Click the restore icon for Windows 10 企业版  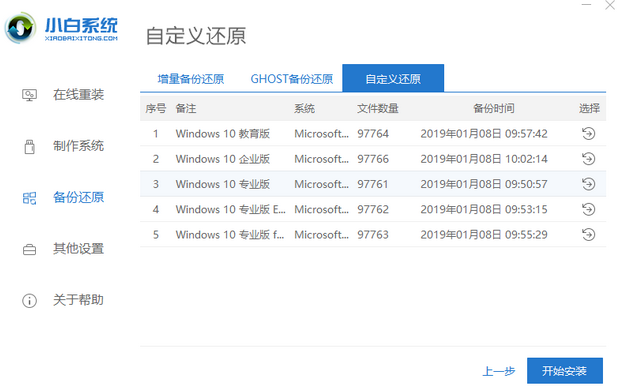588,159
